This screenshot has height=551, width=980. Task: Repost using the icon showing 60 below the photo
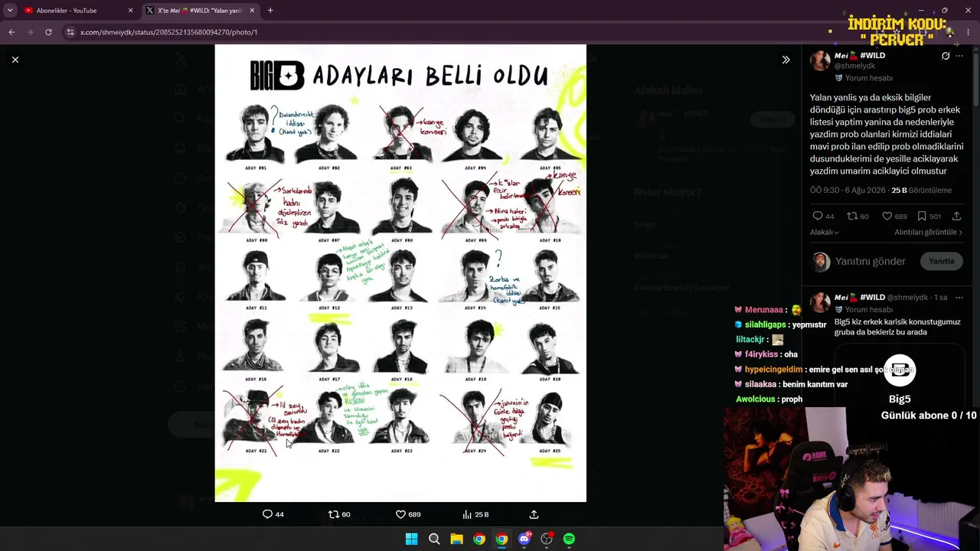pyautogui.click(x=339, y=514)
